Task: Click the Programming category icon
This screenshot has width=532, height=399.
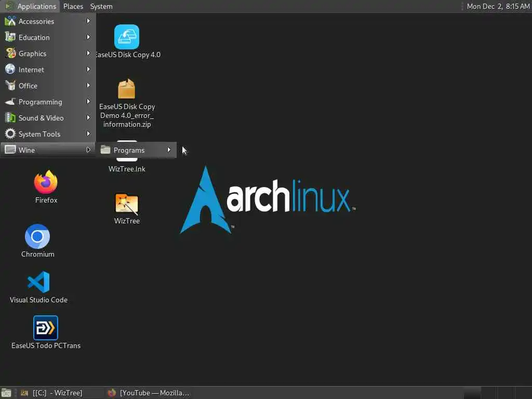Action: 10,101
